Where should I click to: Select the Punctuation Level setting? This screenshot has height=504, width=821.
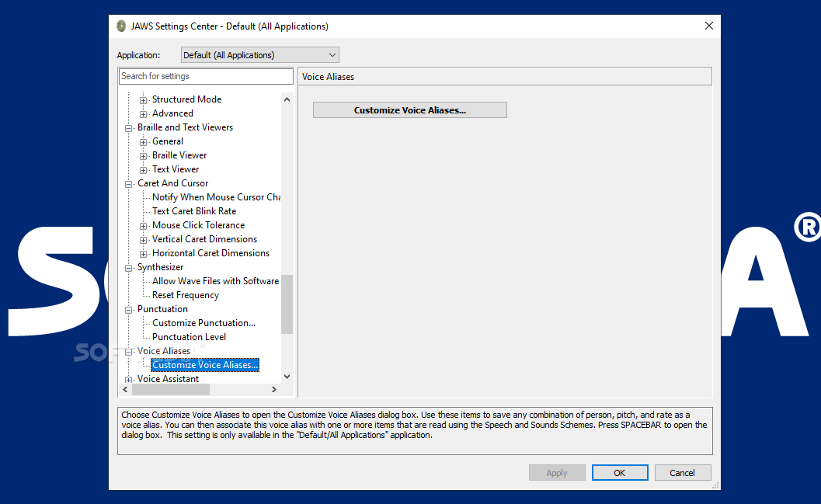click(189, 337)
